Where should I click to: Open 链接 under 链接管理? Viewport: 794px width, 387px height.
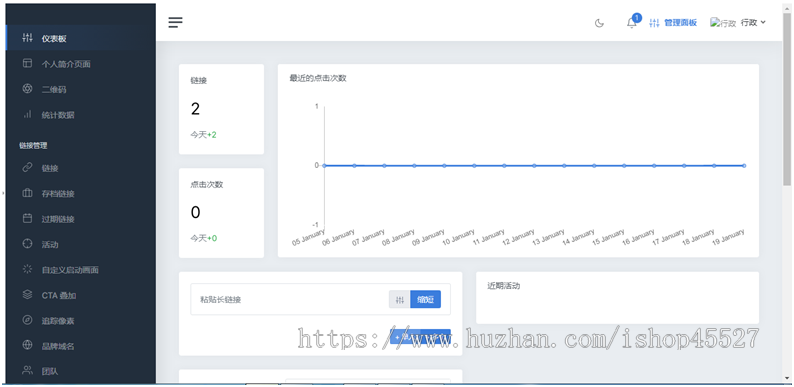point(81,168)
